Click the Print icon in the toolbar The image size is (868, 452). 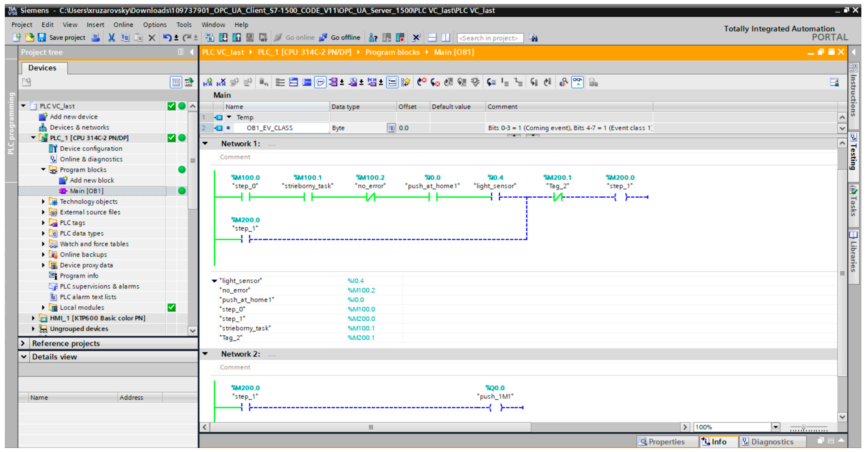[96, 37]
